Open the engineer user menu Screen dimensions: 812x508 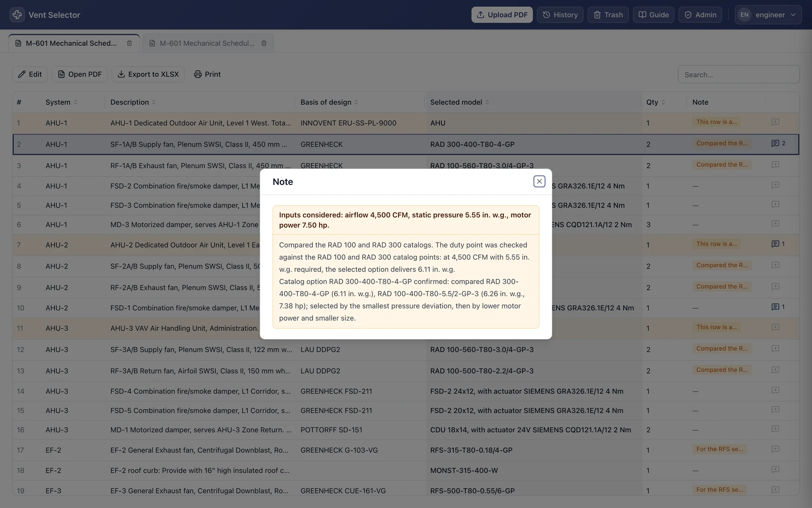click(x=768, y=15)
